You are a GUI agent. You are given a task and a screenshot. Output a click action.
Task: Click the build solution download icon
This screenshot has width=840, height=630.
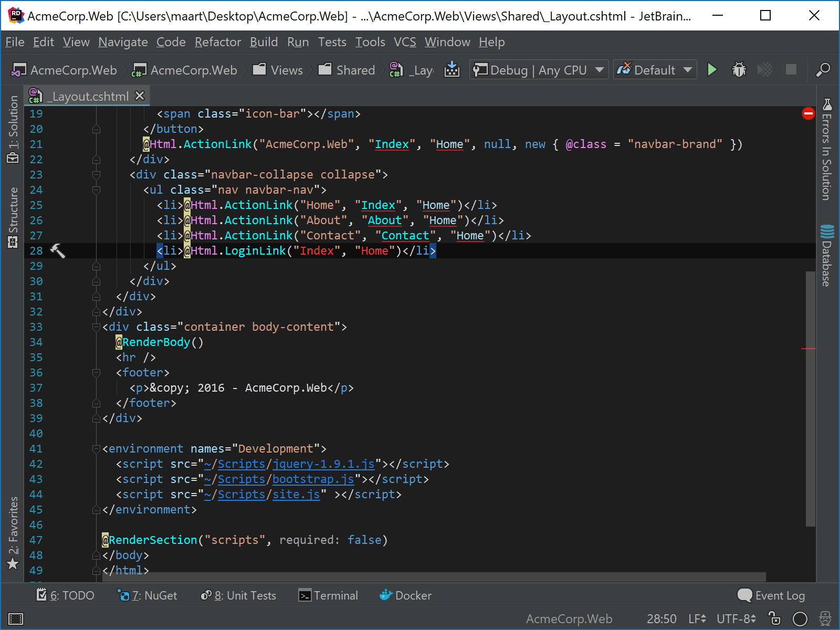point(452,69)
